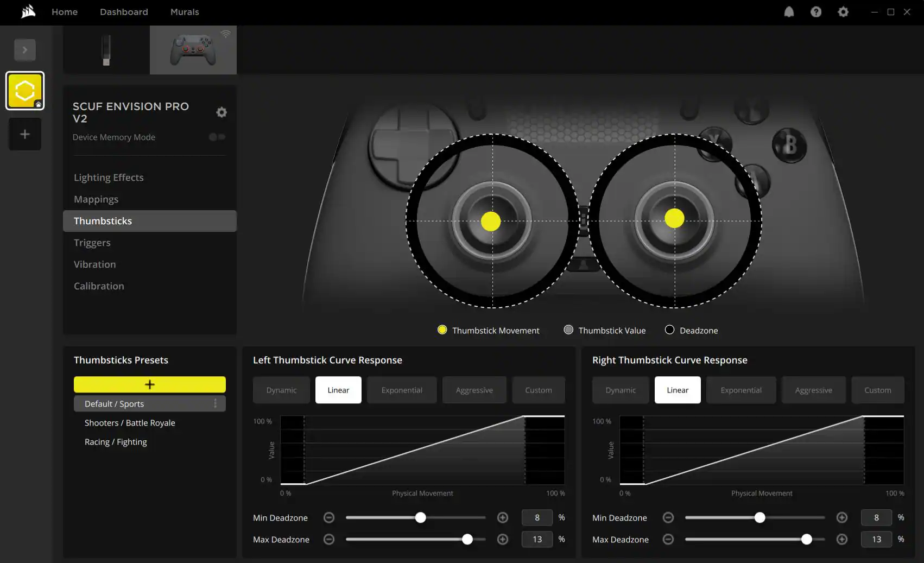Toggle Device Memory Mode switch
Image resolution: width=924 pixels, height=563 pixels.
tap(217, 137)
